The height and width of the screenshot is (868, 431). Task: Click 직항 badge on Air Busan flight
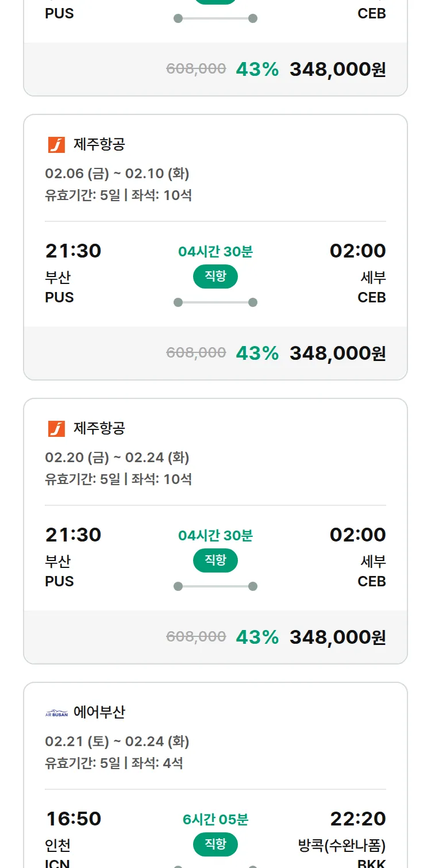tap(215, 844)
